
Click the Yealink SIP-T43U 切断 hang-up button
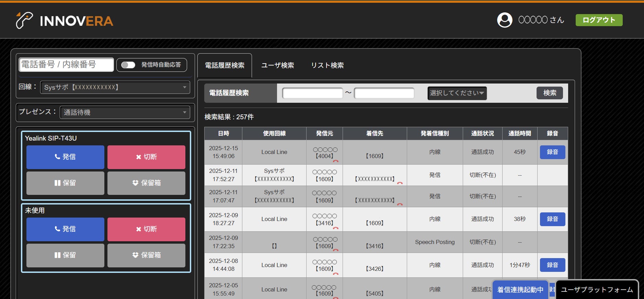[146, 157]
